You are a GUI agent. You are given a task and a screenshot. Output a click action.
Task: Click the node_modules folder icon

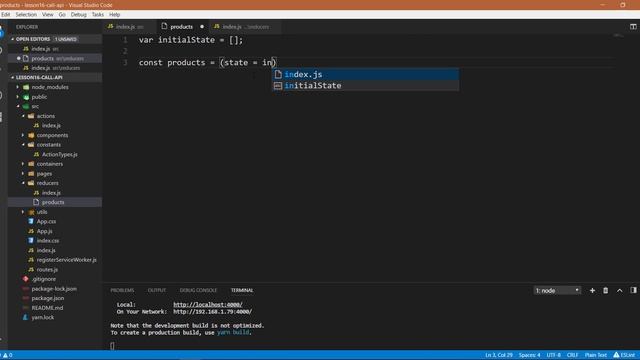tap(26, 87)
